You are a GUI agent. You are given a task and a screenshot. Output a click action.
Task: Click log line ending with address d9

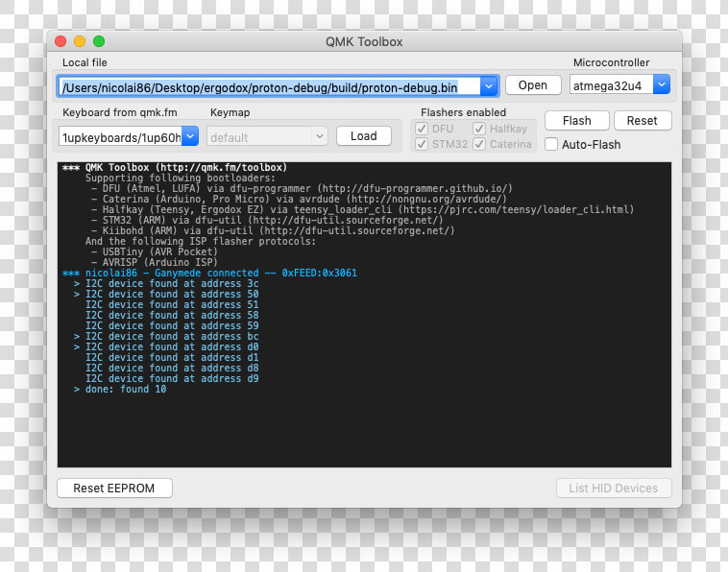click(172, 378)
